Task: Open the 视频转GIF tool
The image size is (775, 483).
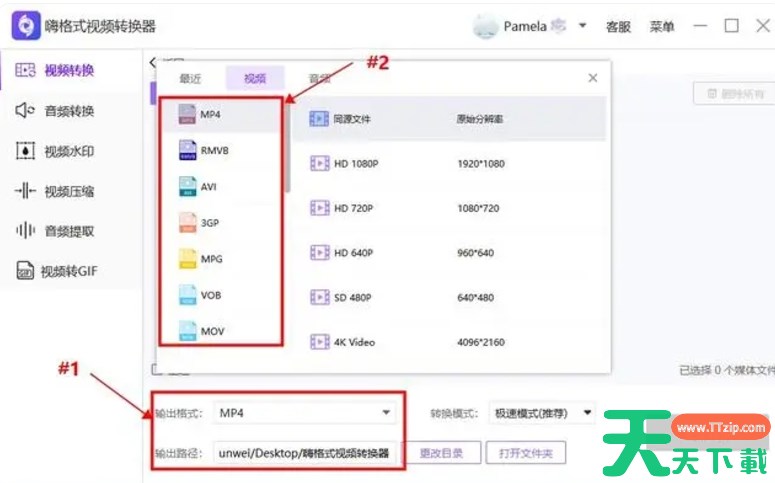Action: pyautogui.click(x=70, y=271)
